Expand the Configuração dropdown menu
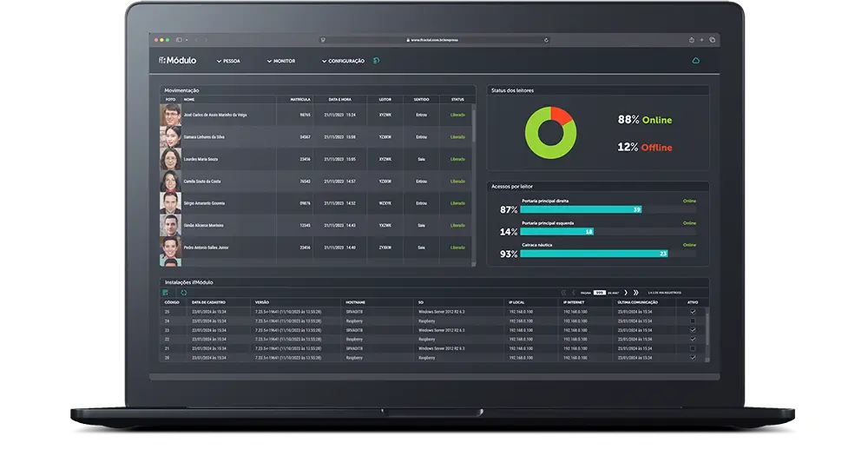Viewport: 868px width, 456px height. click(x=343, y=62)
